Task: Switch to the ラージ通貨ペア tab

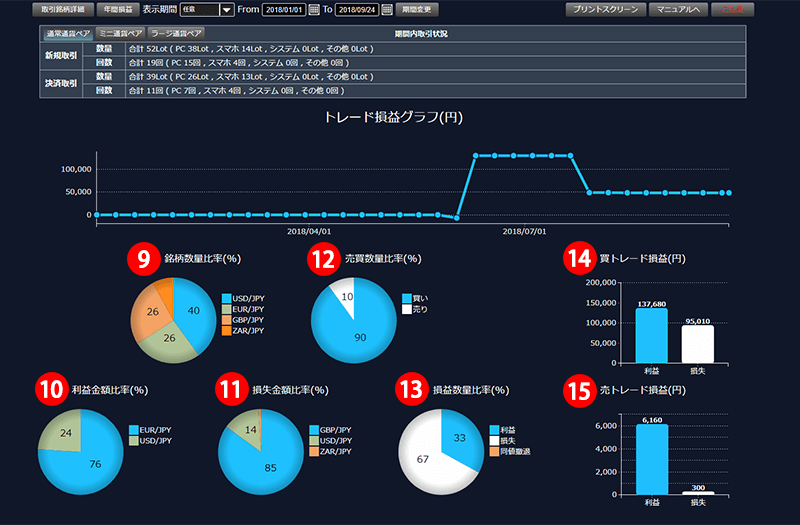Action: pos(176,34)
